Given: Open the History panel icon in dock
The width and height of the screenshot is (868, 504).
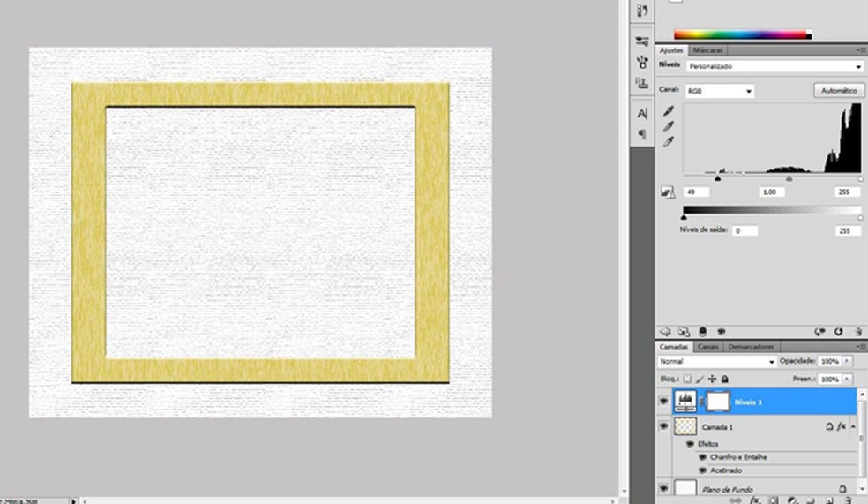Looking at the screenshot, I should point(642,11).
